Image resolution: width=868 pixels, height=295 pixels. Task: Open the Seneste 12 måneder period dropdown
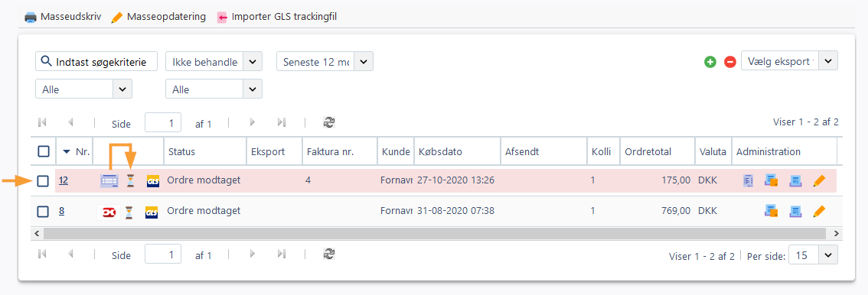click(x=325, y=62)
